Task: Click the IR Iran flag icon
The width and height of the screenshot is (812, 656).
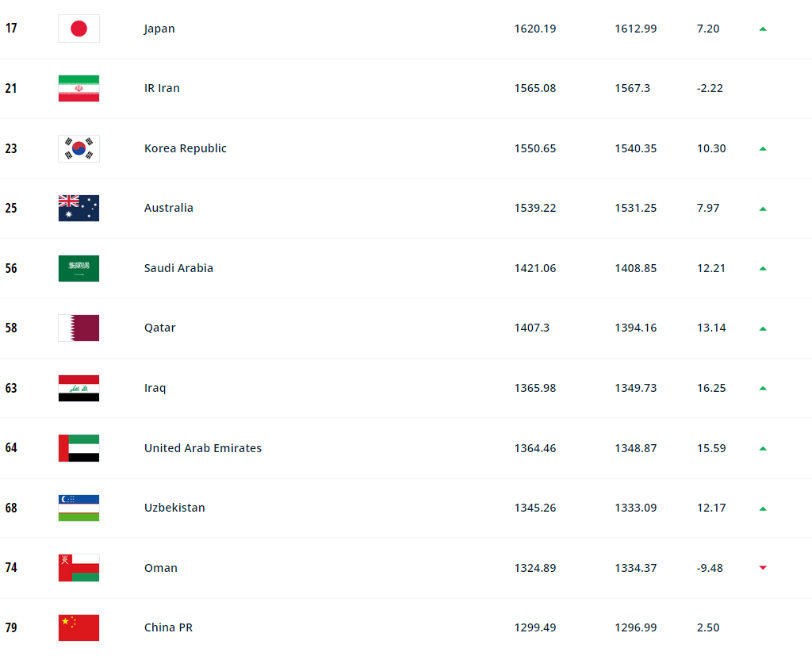Action: click(x=79, y=88)
